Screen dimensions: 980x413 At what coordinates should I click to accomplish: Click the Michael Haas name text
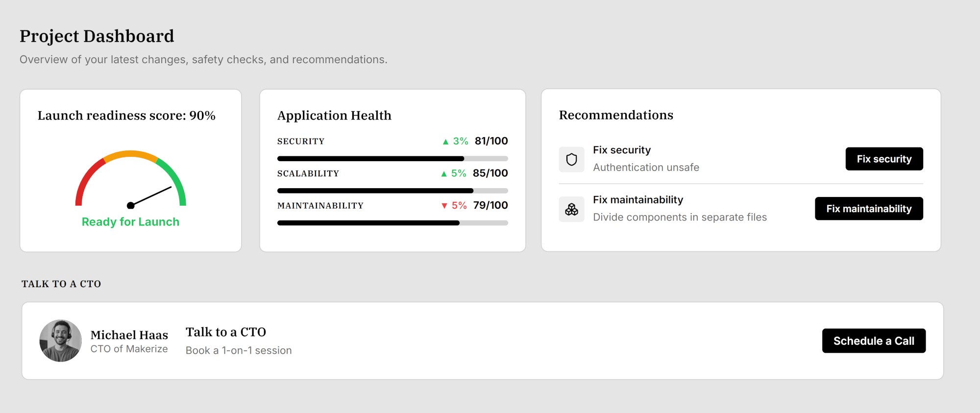[129, 335]
